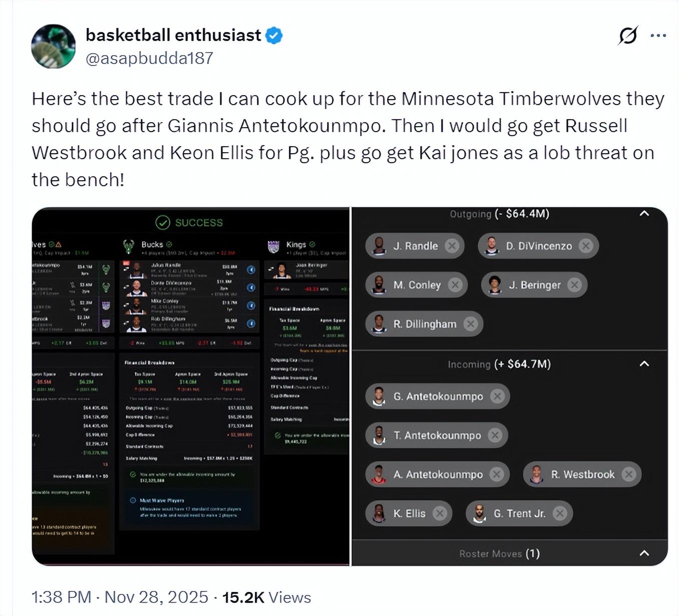678x616 pixels.
Task: Remove R. Dillingham from outgoing
Action: [470, 324]
